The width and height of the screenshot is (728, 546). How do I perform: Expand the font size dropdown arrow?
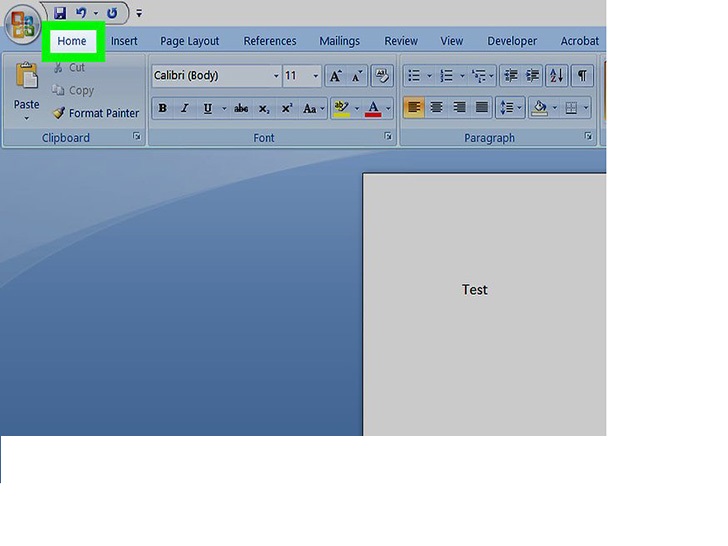pos(316,76)
